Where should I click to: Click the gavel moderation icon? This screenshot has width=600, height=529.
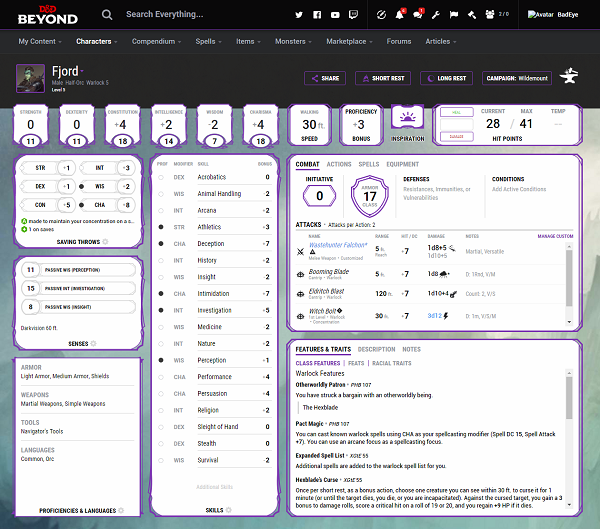472,15
